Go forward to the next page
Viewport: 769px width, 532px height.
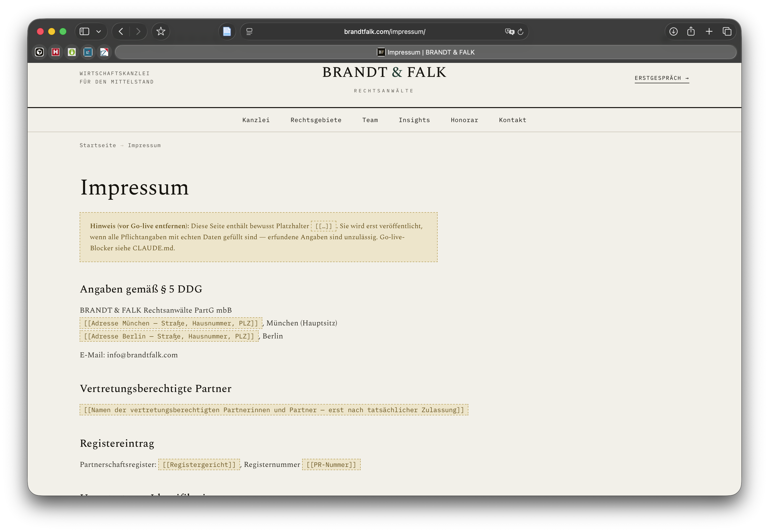point(138,31)
